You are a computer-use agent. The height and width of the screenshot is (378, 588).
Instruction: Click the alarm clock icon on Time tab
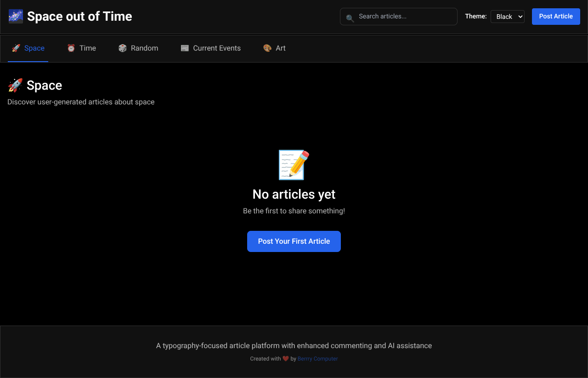[71, 48]
